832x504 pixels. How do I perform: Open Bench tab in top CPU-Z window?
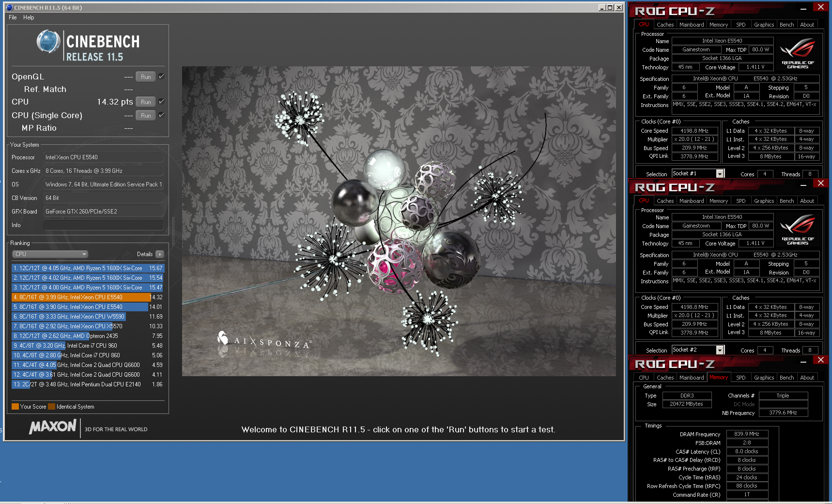click(x=786, y=25)
